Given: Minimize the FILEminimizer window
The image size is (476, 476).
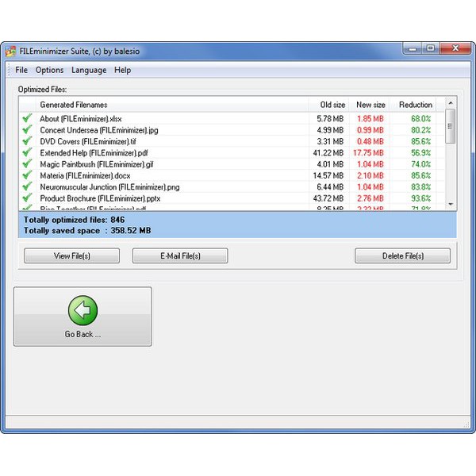Looking at the screenshot, I should pyautogui.click(x=413, y=48).
